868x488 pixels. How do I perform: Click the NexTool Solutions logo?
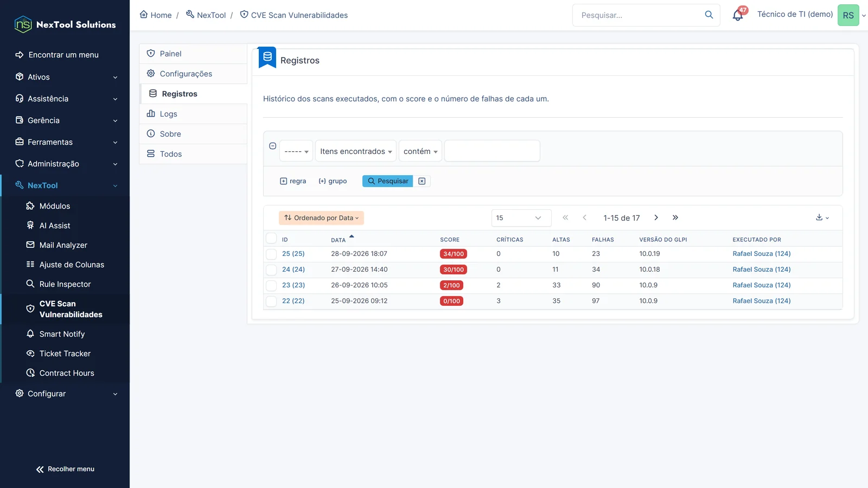click(x=65, y=24)
